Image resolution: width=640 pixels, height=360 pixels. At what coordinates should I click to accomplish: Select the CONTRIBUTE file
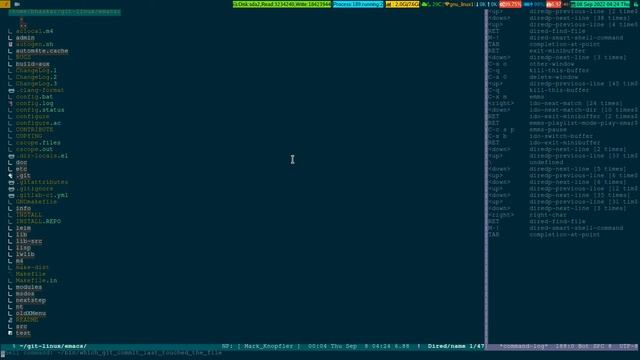point(35,130)
